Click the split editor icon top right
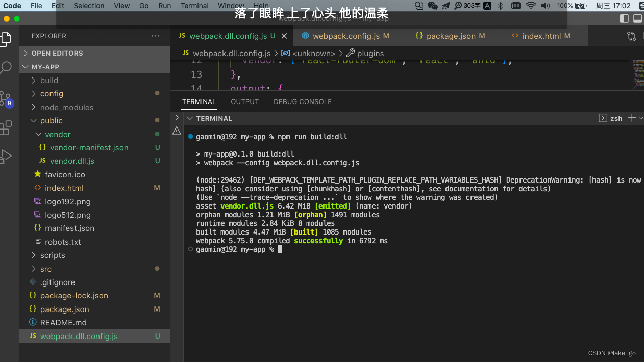The height and width of the screenshot is (362, 644). click(631, 36)
